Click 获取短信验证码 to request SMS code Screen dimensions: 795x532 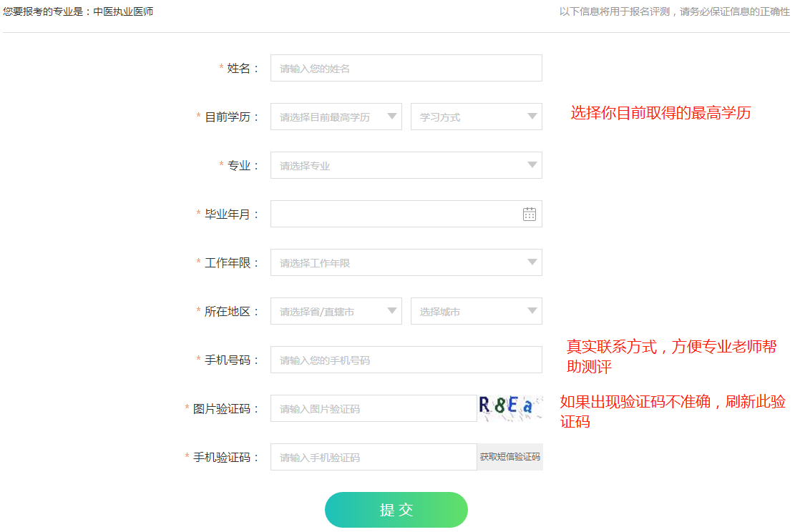pos(509,457)
